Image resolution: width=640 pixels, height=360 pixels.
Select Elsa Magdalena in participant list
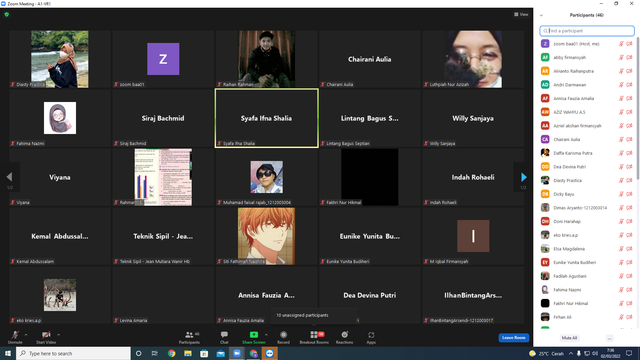[x=587, y=249]
